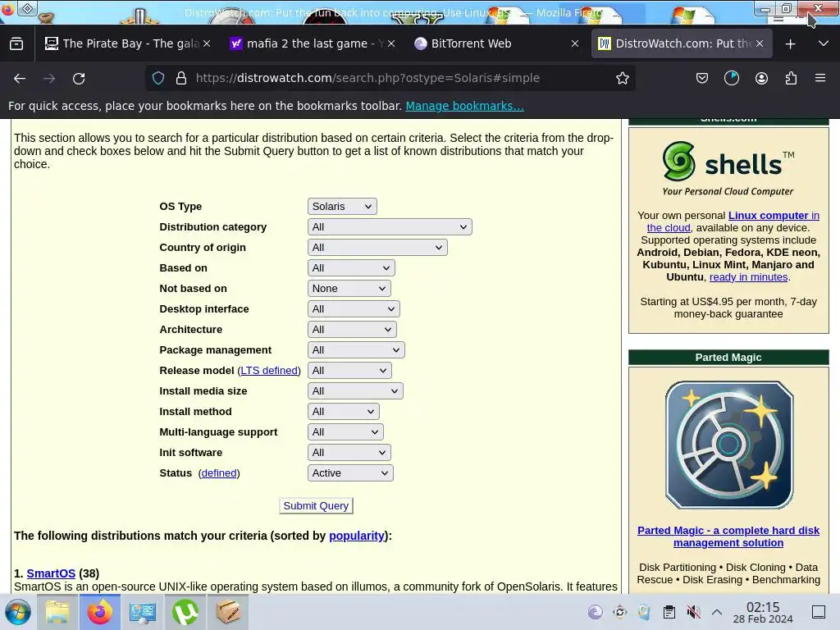Click show desktop button
This screenshot has width=840, height=630.
(819, 612)
